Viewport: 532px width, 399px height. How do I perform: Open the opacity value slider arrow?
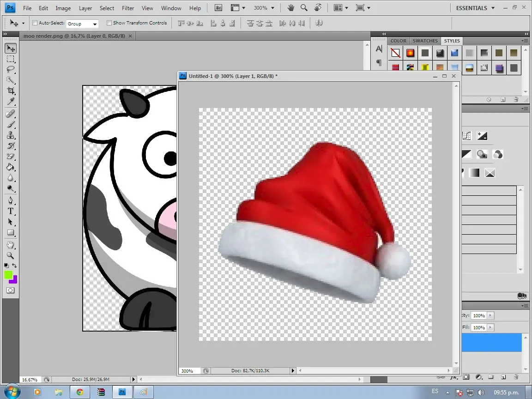(x=490, y=315)
